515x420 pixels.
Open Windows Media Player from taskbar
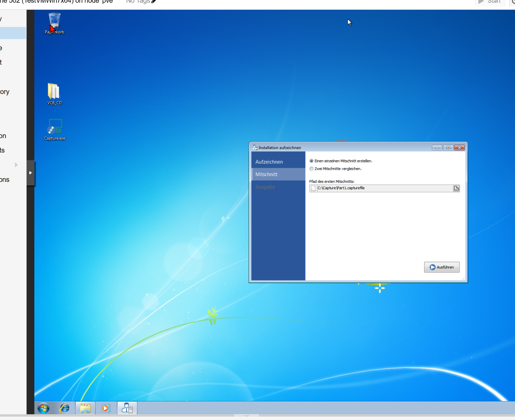[x=106, y=408]
